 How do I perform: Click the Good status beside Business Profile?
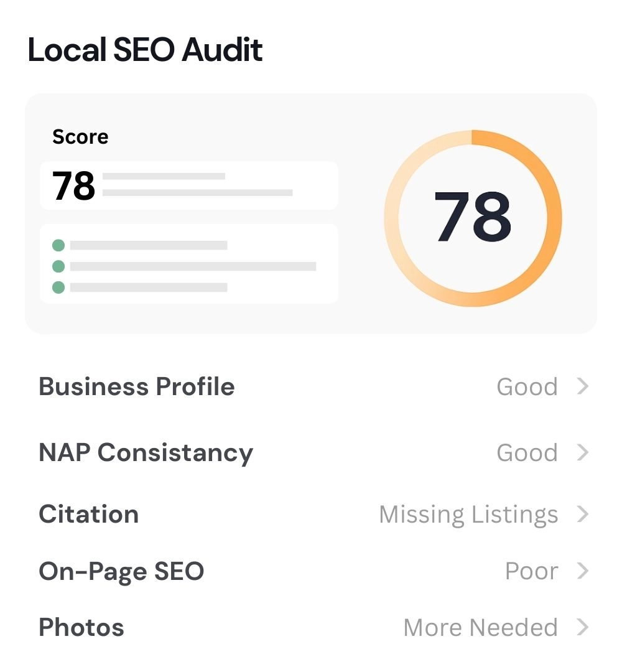point(527,387)
